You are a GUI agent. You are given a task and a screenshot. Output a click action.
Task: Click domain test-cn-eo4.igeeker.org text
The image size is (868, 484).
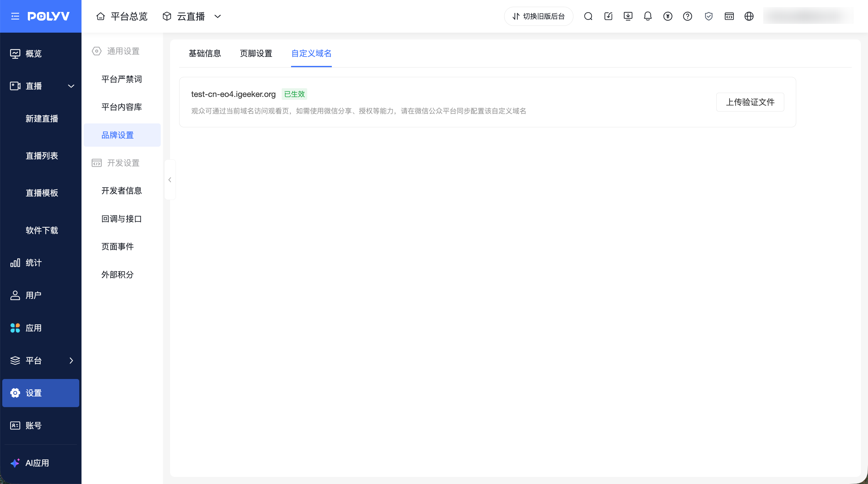(233, 94)
